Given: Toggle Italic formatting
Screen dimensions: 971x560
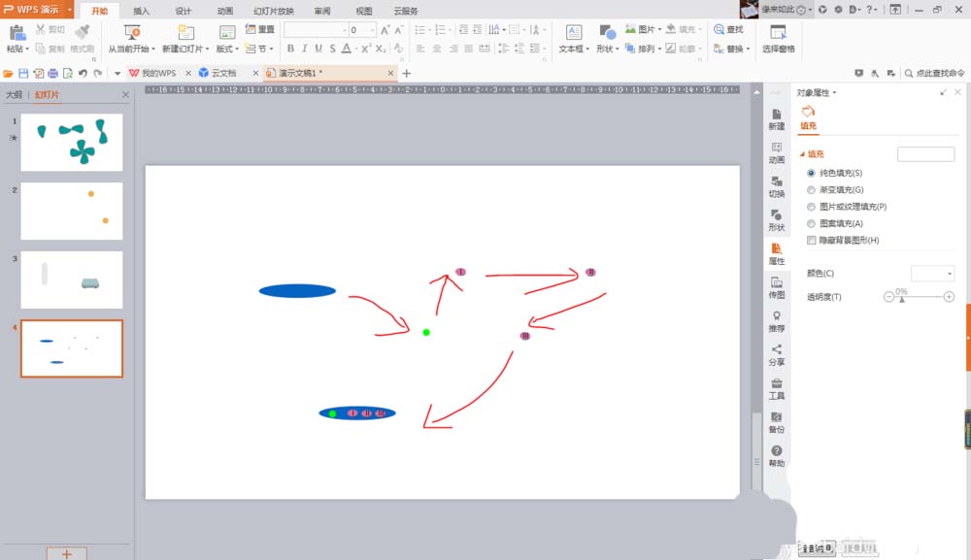Looking at the screenshot, I should pos(304,49).
